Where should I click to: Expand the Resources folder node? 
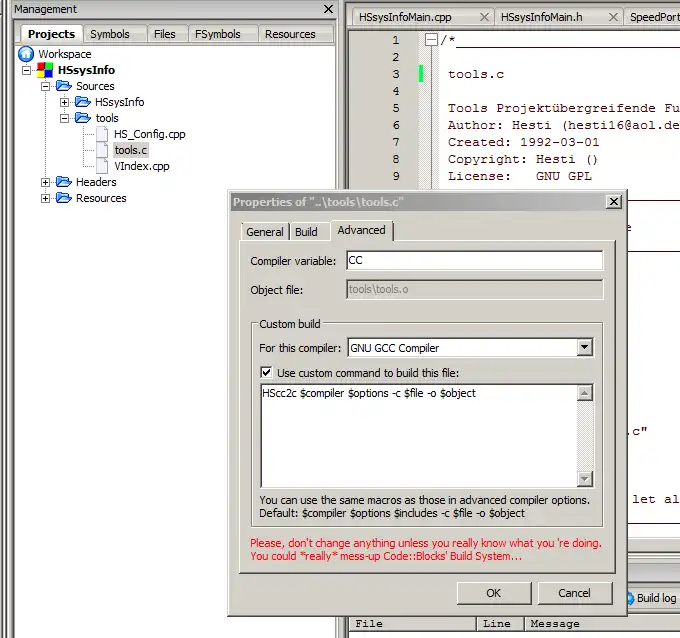coord(45,198)
